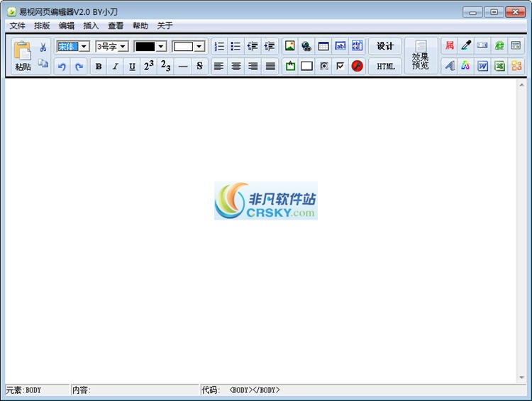Toggle underline formatting (U)

133,66
